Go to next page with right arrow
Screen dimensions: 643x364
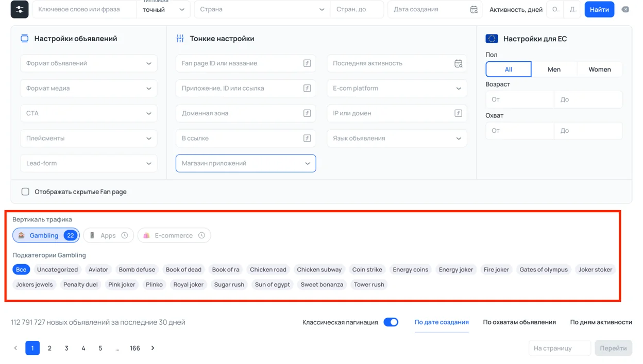click(x=153, y=348)
